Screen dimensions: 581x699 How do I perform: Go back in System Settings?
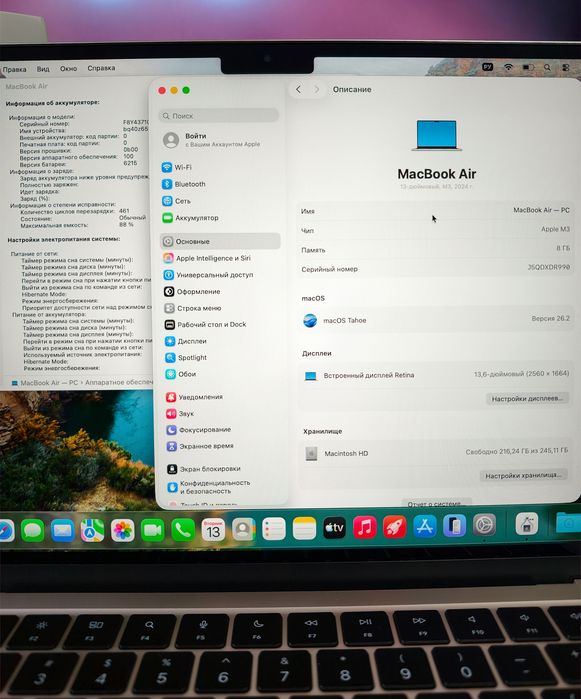pos(298,90)
